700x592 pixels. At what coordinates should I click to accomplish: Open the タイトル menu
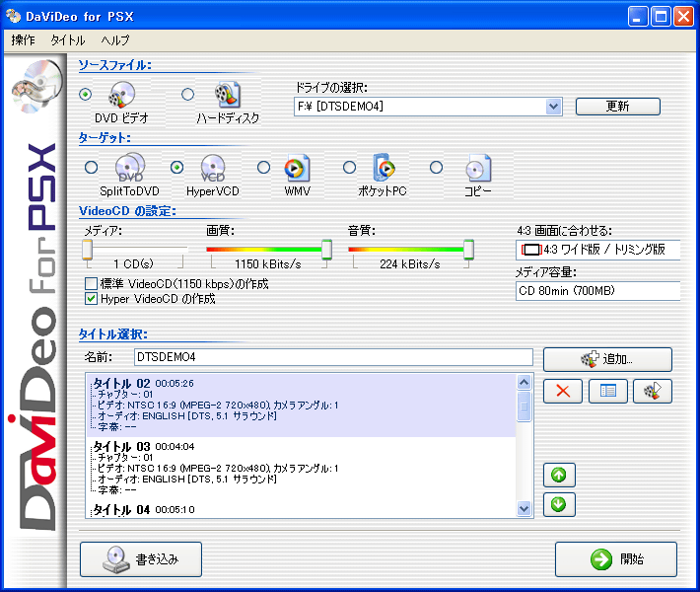pos(67,40)
